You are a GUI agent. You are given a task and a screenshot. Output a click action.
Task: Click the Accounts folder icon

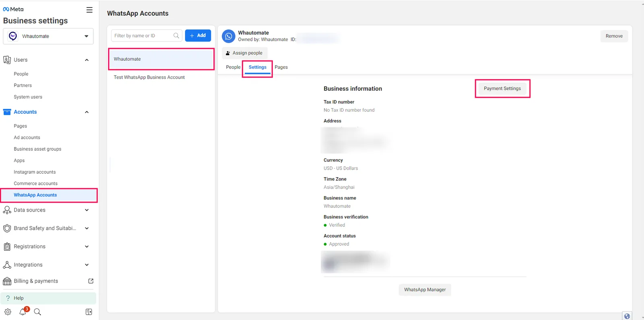tap(7, 112)
